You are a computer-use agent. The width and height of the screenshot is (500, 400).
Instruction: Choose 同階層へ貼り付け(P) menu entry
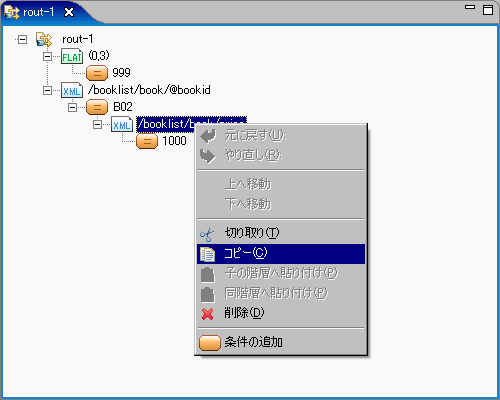click(281, 294)
